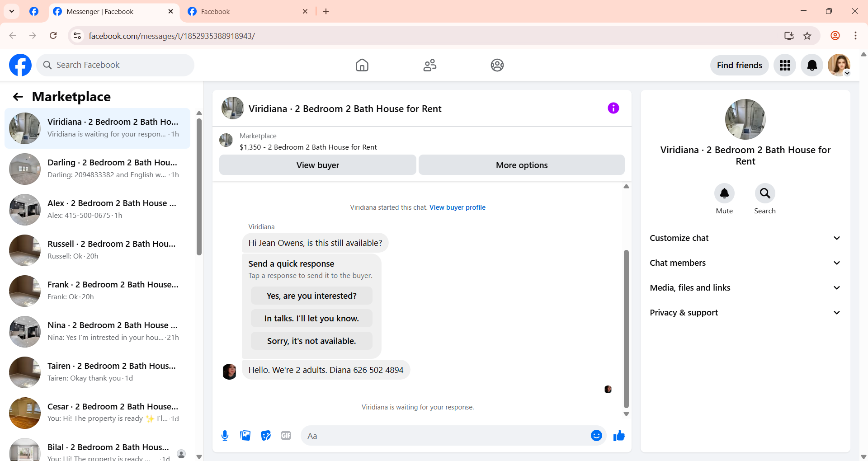Open a new browser tab

(x=326, y=11)
